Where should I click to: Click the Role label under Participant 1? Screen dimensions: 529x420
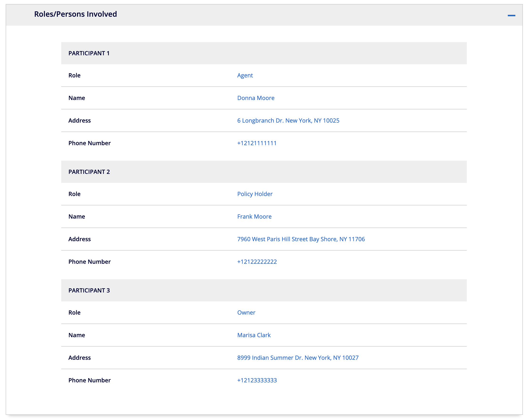(x=74, y=75)
